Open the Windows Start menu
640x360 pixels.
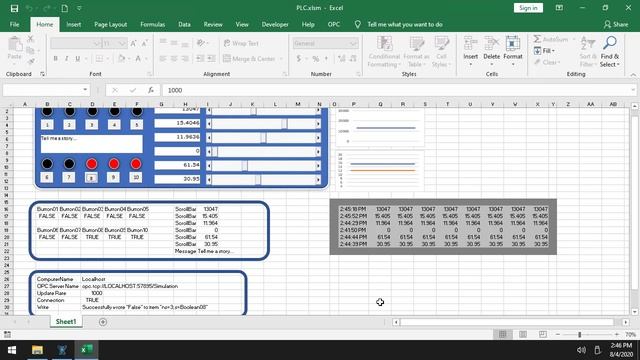[x=12, y=350]
